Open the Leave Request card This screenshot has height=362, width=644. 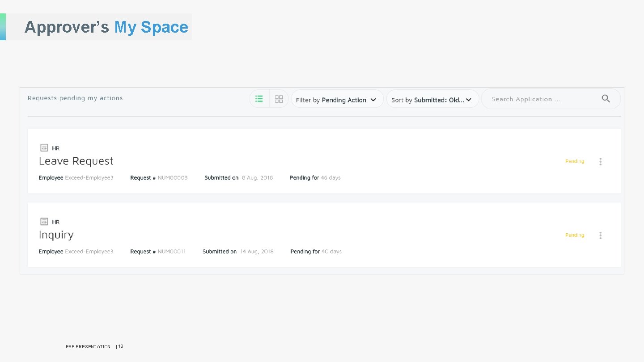point(76,161)
